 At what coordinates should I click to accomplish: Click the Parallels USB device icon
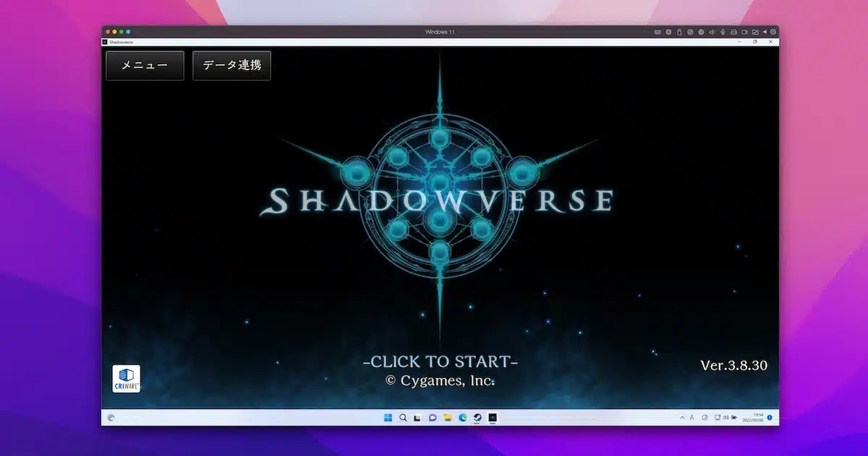[x=679, y=32]
